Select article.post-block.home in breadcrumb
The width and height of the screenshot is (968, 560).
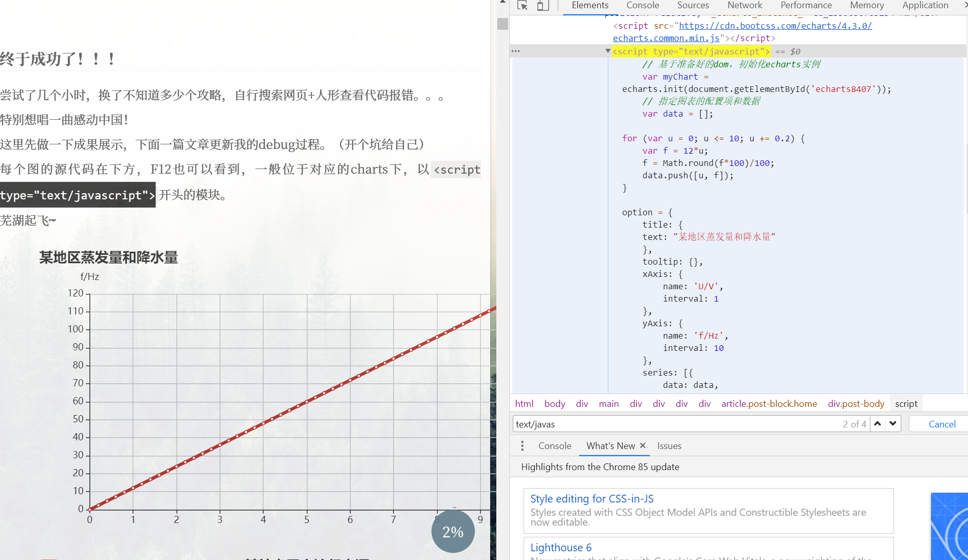tap(769, 404)
